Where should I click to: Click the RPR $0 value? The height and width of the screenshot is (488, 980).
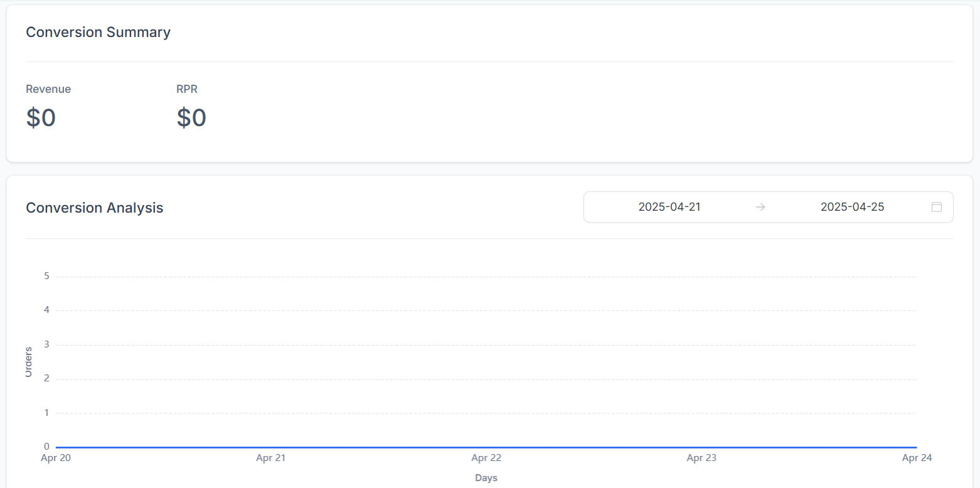coord(191,118)
